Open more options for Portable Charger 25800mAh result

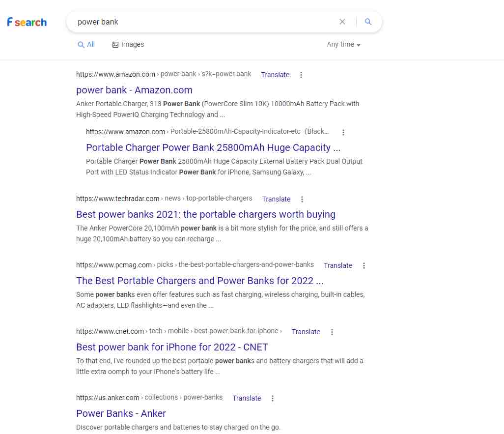(343, 132)
